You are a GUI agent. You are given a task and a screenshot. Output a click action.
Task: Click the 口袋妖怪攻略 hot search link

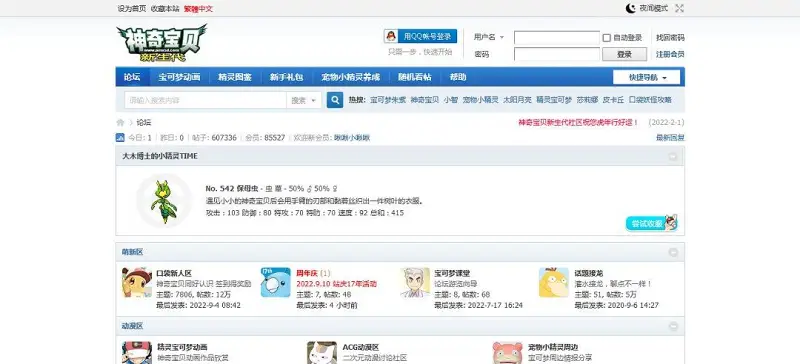pos(650,100)
